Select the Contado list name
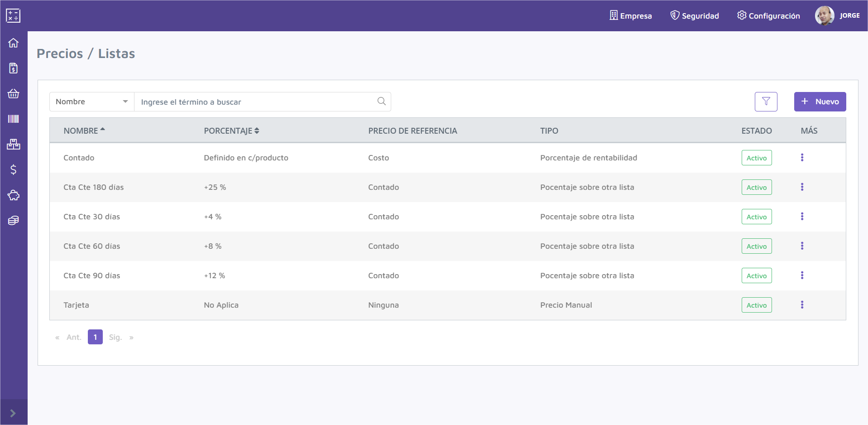 point(79,158)
